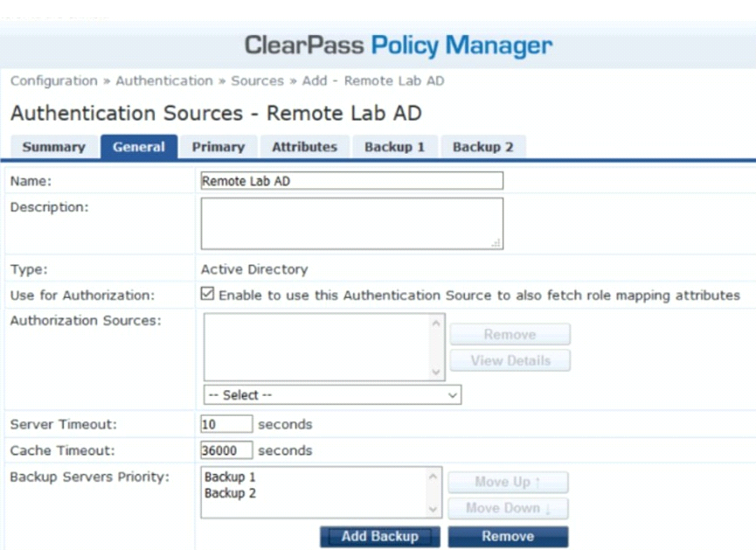The height and width of the screenshot is (550, 756).
Task: Click the Description resize handle corner
Action: pyautogui.click(x=496, y=243)
